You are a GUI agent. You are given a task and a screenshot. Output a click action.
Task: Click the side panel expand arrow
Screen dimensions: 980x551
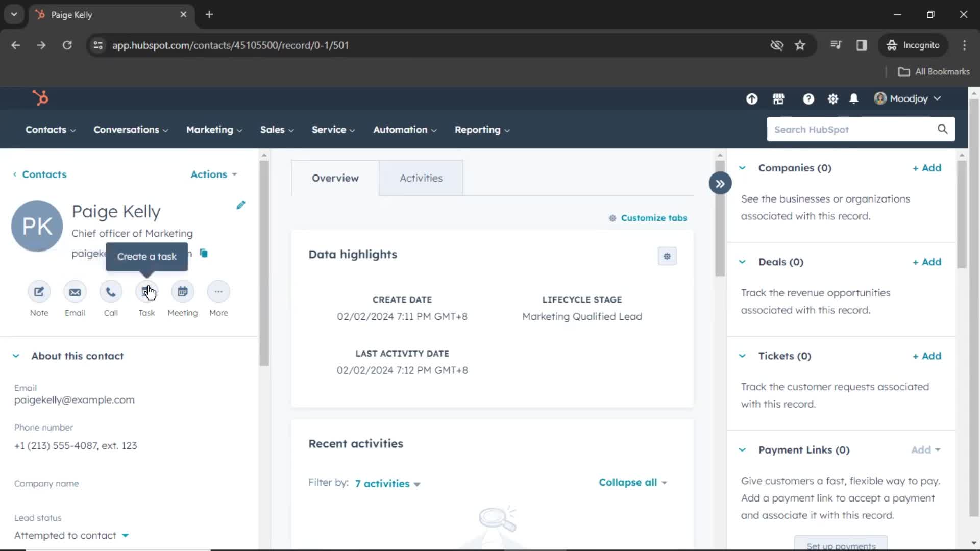click(720, 184)
